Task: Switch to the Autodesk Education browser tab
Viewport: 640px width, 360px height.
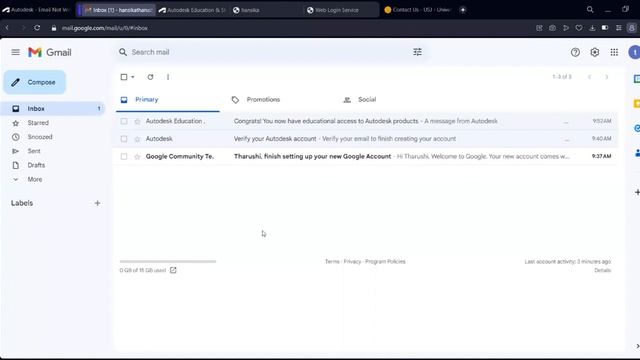Action: [192, 10]
